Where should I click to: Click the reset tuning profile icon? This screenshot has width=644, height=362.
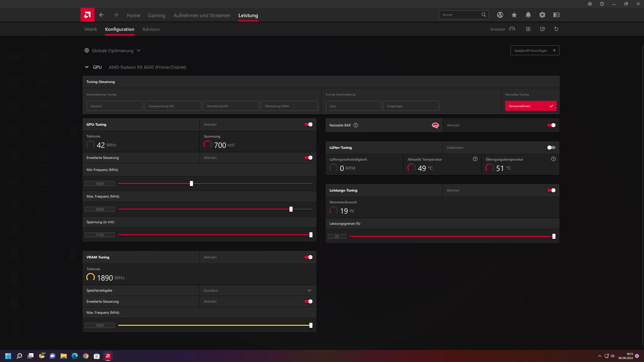[x=556, y=29]
